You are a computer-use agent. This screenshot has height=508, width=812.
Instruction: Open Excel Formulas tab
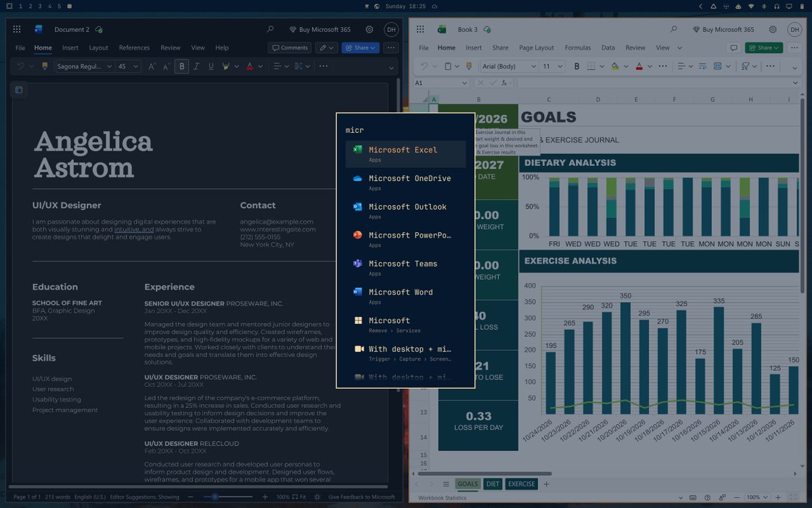578,48
